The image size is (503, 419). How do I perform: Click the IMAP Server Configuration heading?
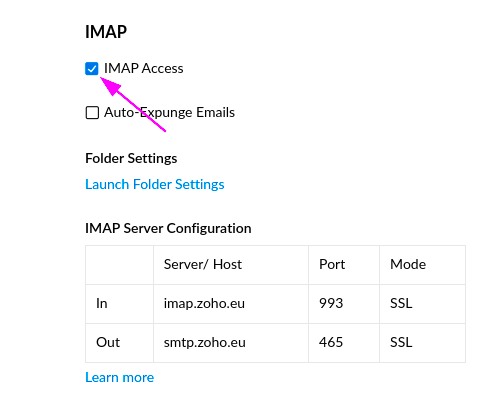[168, 228]
